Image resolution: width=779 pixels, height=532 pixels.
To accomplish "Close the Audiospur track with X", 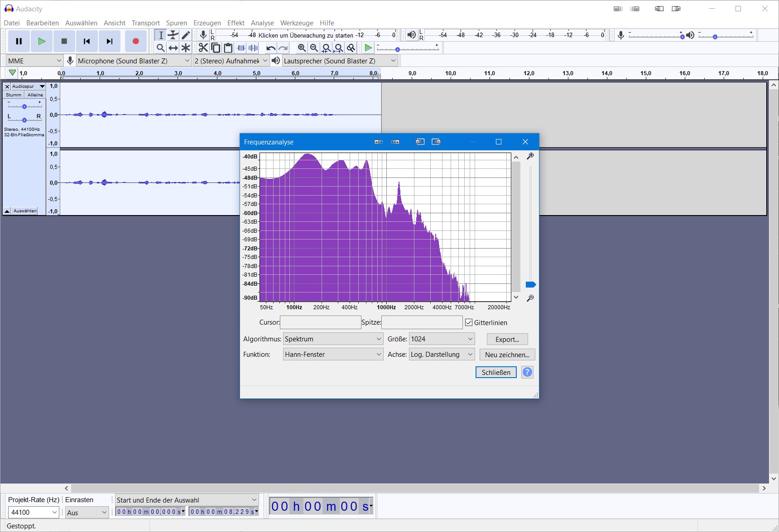I will tap(7, 86).
